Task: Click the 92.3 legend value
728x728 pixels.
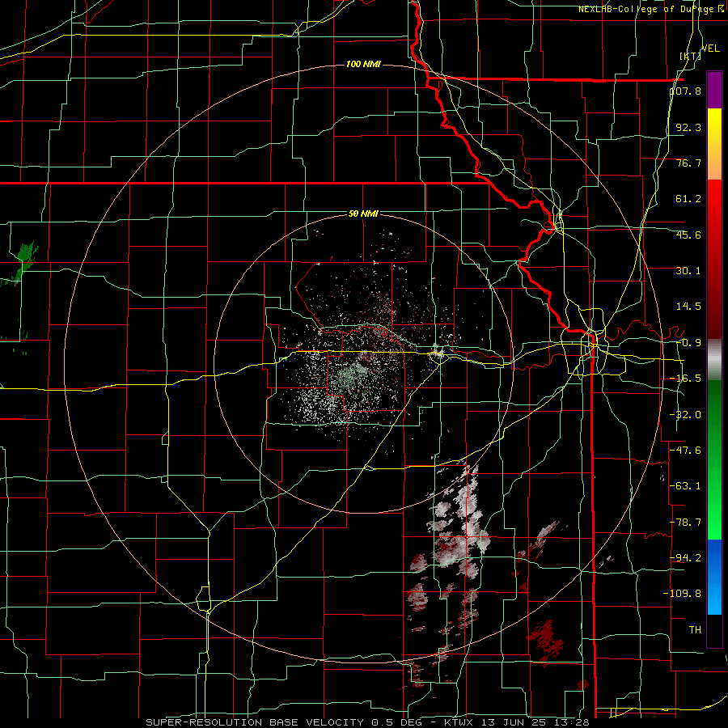Action: 688,127
